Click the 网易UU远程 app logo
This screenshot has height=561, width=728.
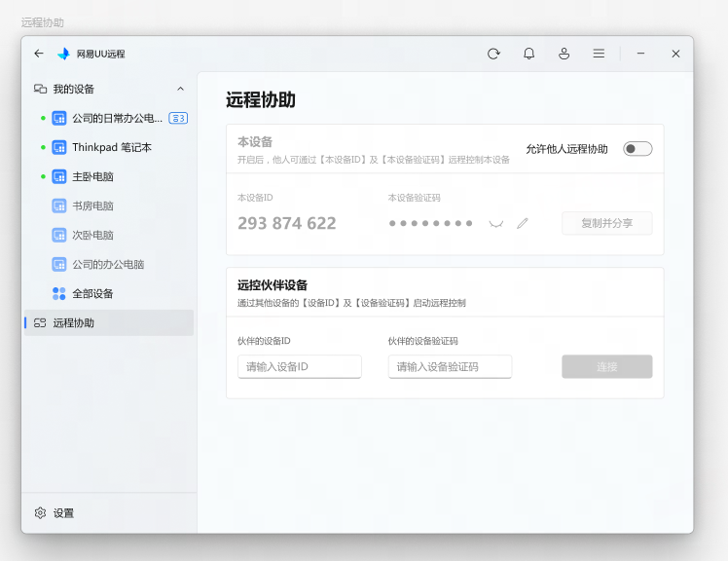(64, 54)
